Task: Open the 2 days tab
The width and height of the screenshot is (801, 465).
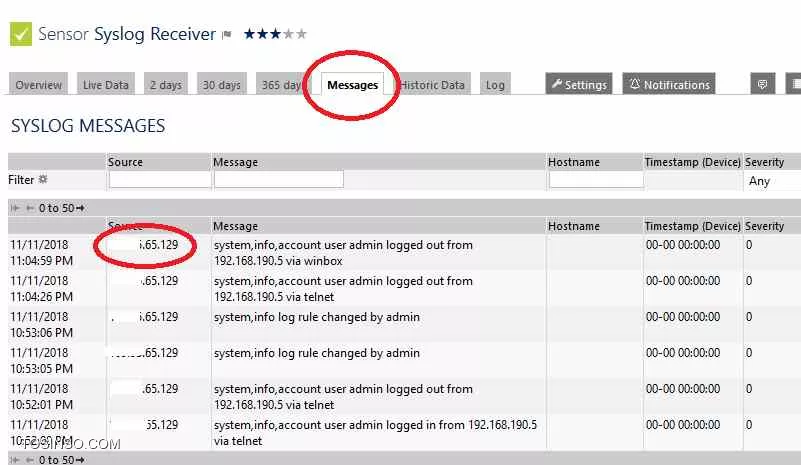Action: (166, 84)
